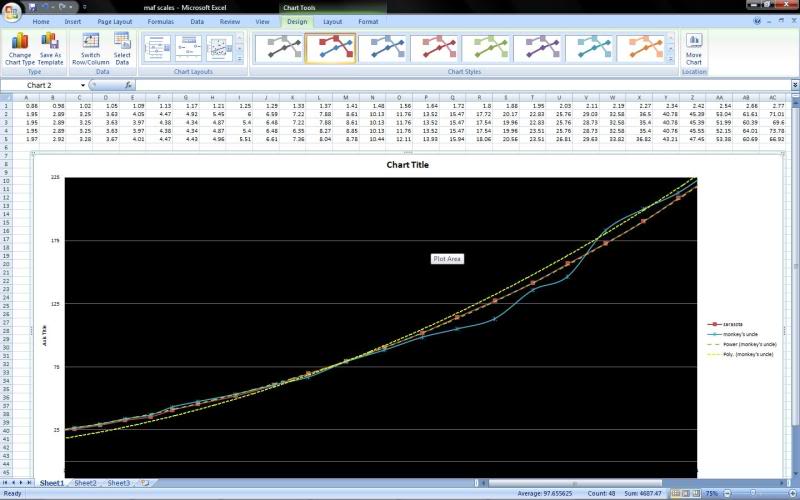Open the View ribbon tab
Image resolution: width=800 pixels, height=500 pixels.
262,21
